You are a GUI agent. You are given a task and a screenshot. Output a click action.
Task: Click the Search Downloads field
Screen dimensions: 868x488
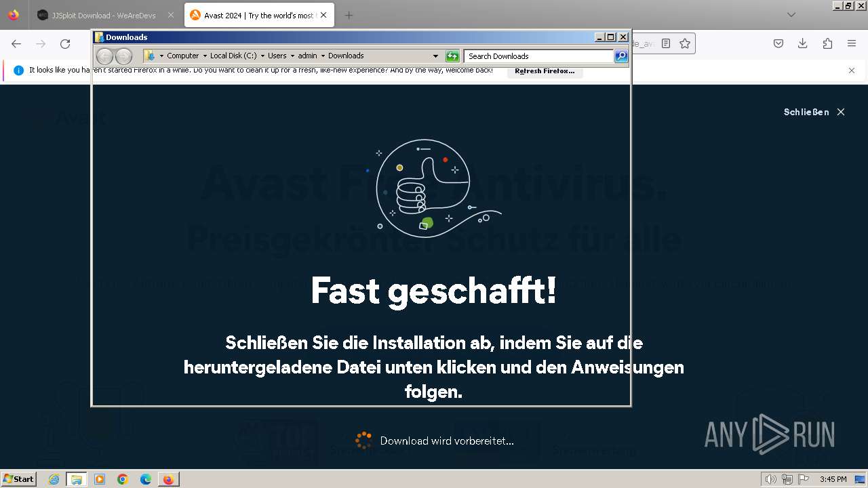[539, 56]
